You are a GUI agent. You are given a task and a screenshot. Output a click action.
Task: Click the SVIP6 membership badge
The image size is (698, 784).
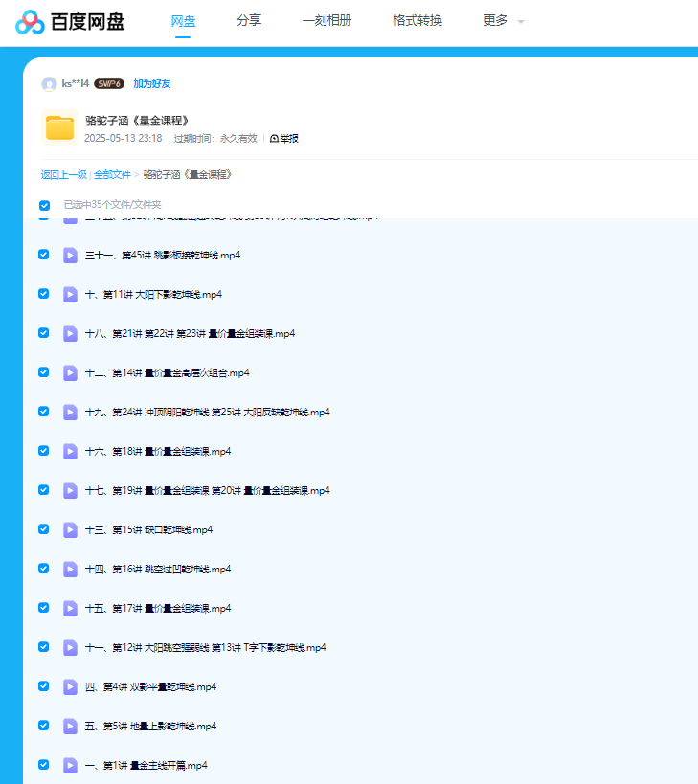coord(109,84)
